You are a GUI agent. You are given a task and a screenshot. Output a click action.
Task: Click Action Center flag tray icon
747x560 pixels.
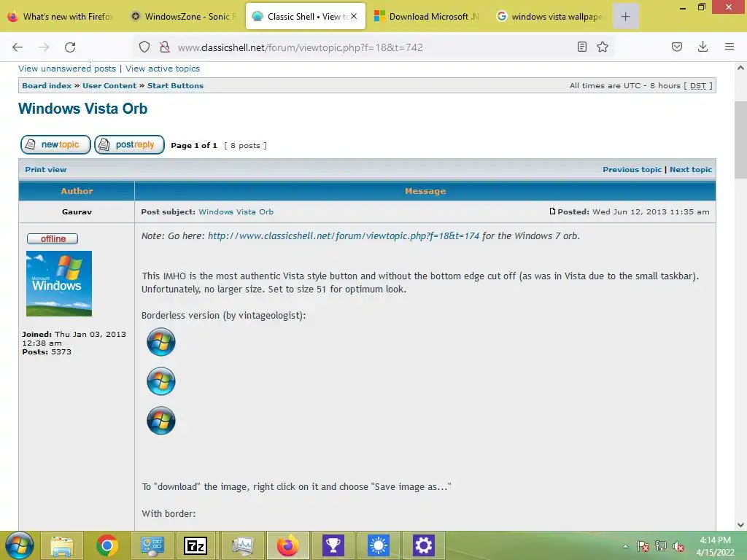[x=643, y=546]
